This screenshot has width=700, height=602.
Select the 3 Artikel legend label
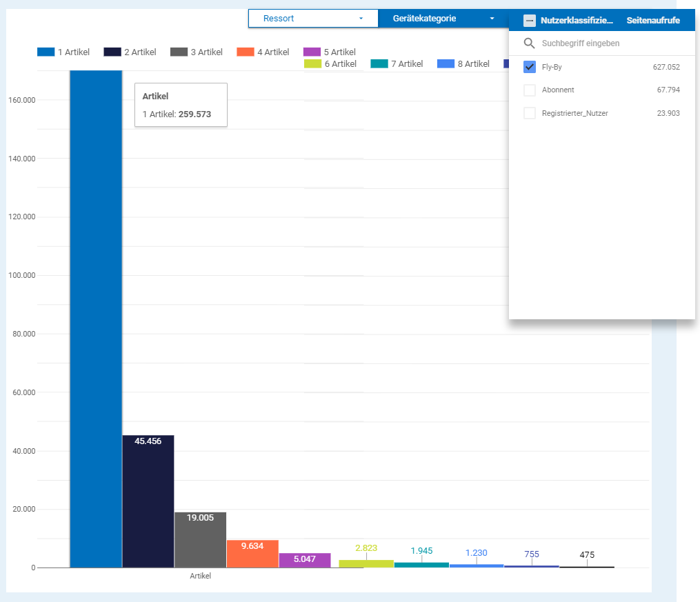tap(207, 52)
